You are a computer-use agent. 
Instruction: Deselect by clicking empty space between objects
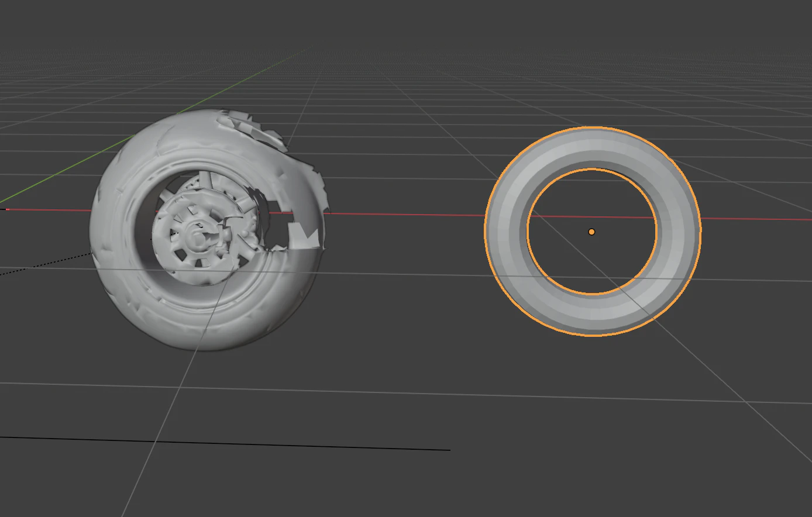coord(404,328)
